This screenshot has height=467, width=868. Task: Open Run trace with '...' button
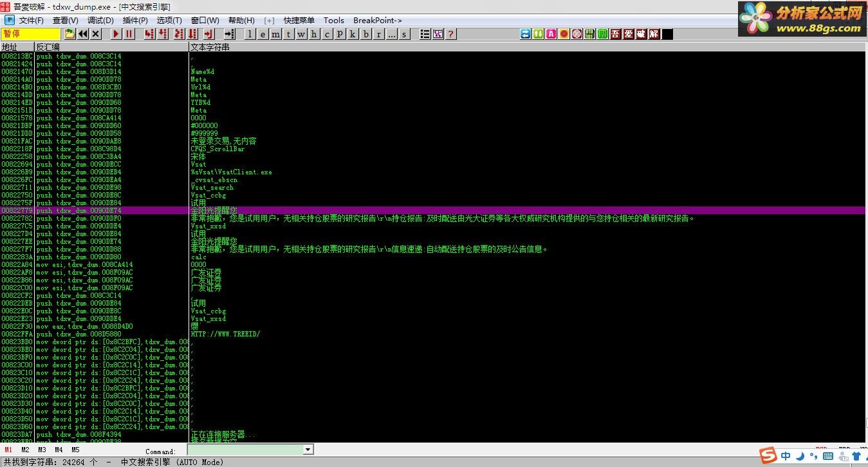pos(391,34)
